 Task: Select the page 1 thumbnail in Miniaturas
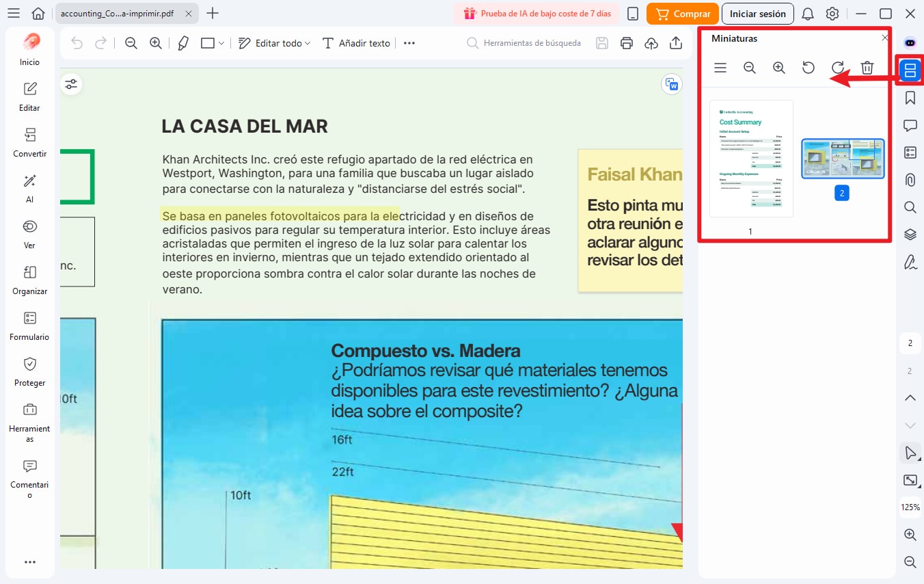pyautogui.click(x=750, y=158)
